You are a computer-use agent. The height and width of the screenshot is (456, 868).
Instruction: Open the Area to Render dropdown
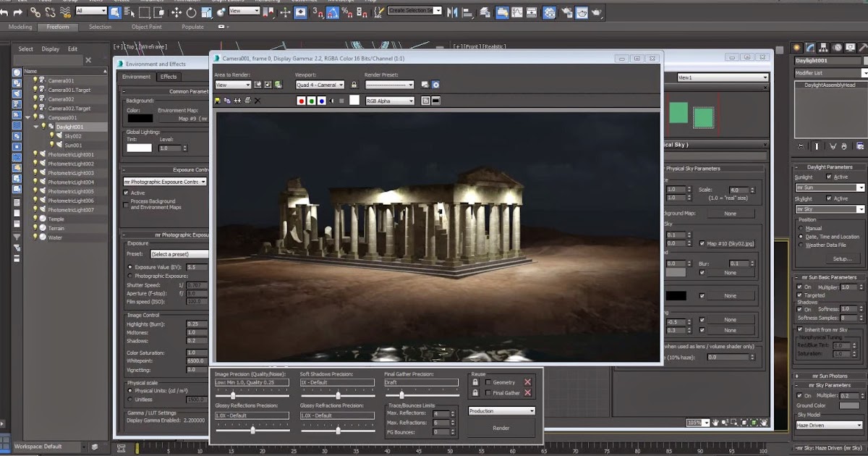point(233,85)
